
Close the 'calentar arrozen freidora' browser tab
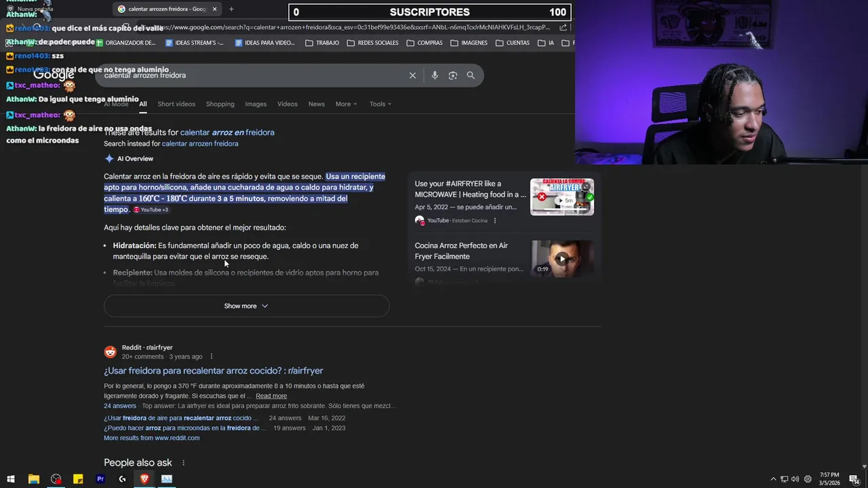point(214,9)
